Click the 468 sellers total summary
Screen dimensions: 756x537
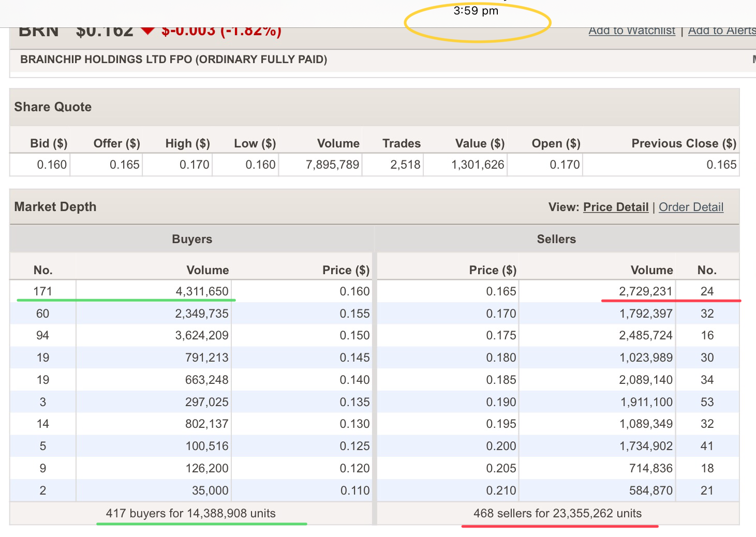[557, 513]
